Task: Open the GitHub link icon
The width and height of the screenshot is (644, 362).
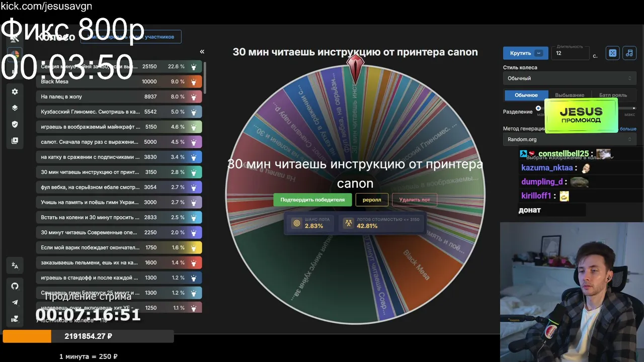Action: (x=15, y=286)
